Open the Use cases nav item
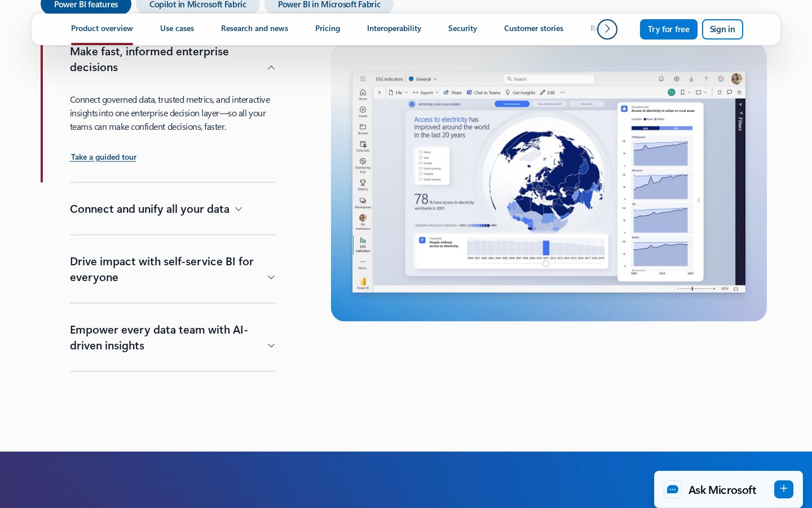Viewport: 812px width, 508px height. click(x=177, y=29)
